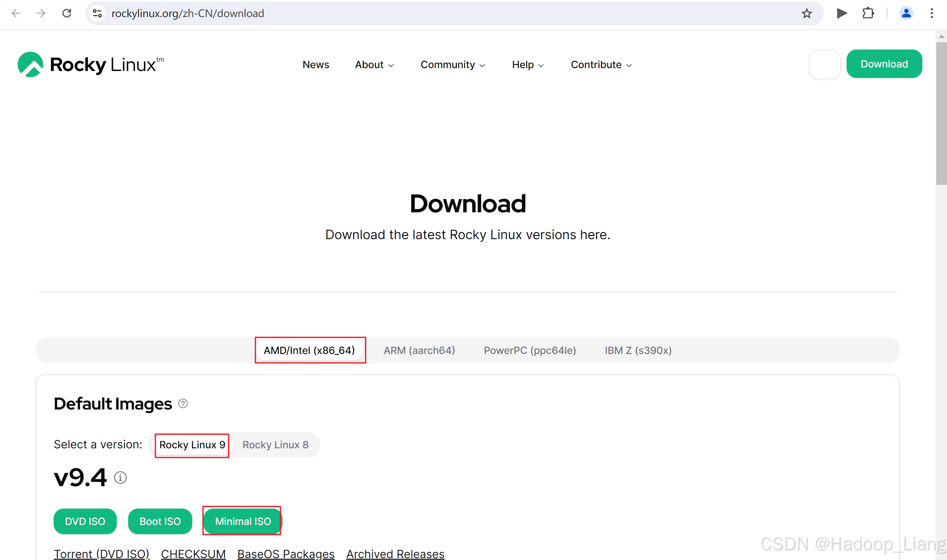This screenshot has width=947, height=560.
Task: Click the browser back arrow
Action: pyautogui.click(x=16, y=14)
